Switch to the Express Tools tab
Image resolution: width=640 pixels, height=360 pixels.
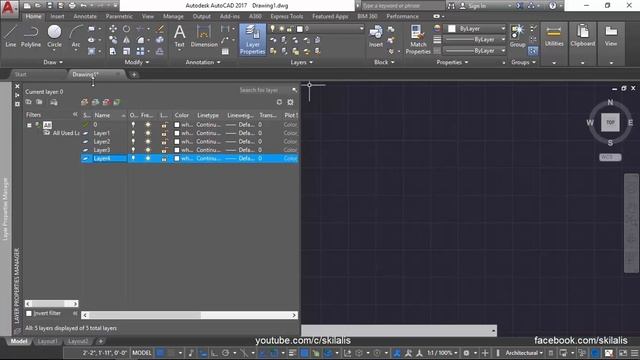pos(287,16)
